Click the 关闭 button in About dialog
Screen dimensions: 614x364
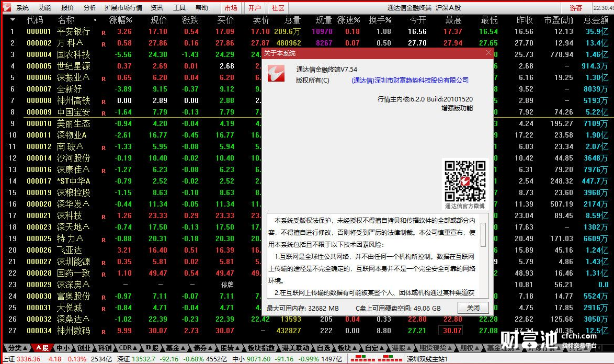coord(473,308)
